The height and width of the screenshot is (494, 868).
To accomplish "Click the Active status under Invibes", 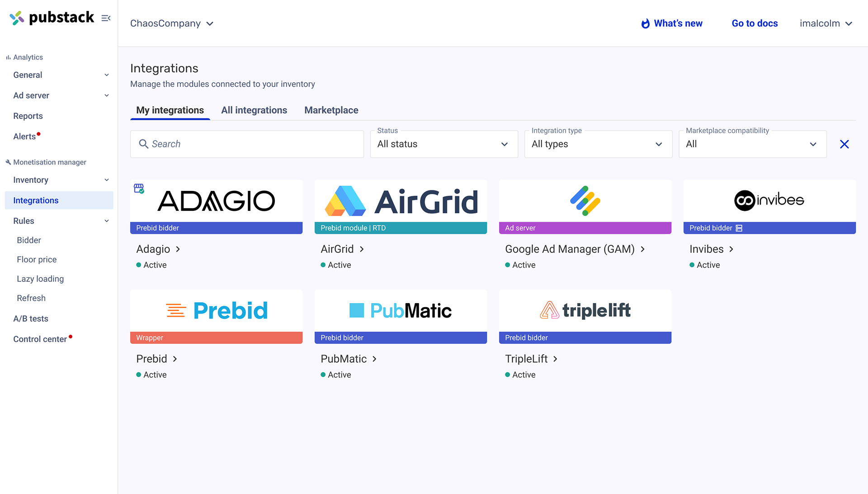I will [x=705, y=265].
